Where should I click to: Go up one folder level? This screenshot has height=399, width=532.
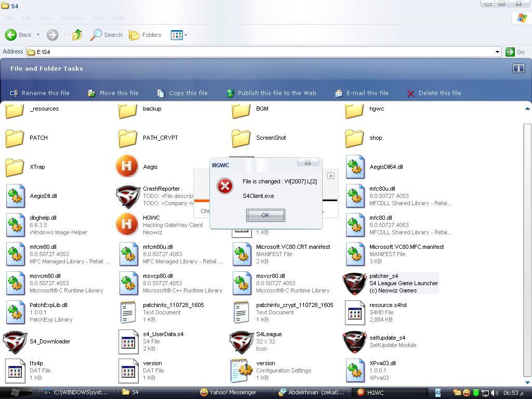point(77,35)
